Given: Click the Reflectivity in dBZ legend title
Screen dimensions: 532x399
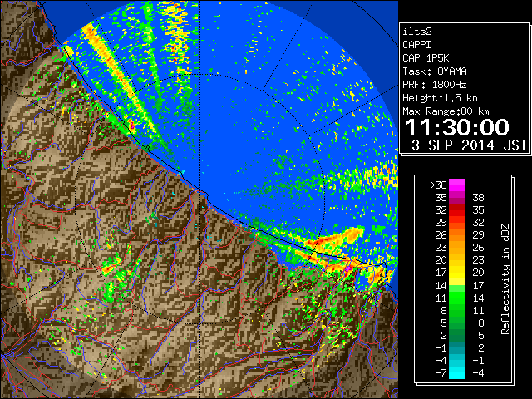Looking at the screenshot, I should point(505,279).
